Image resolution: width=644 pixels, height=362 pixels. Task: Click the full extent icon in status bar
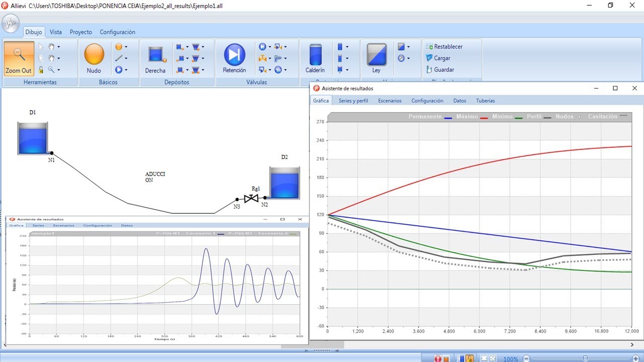493,358
